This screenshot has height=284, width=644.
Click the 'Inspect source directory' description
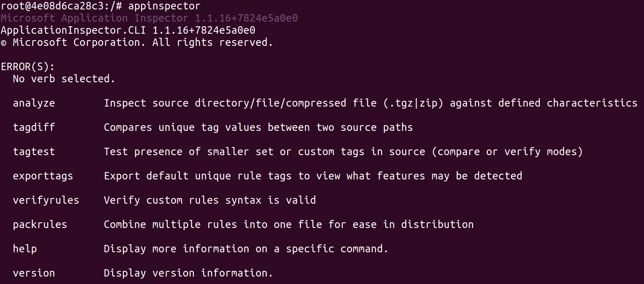(370, 103)
